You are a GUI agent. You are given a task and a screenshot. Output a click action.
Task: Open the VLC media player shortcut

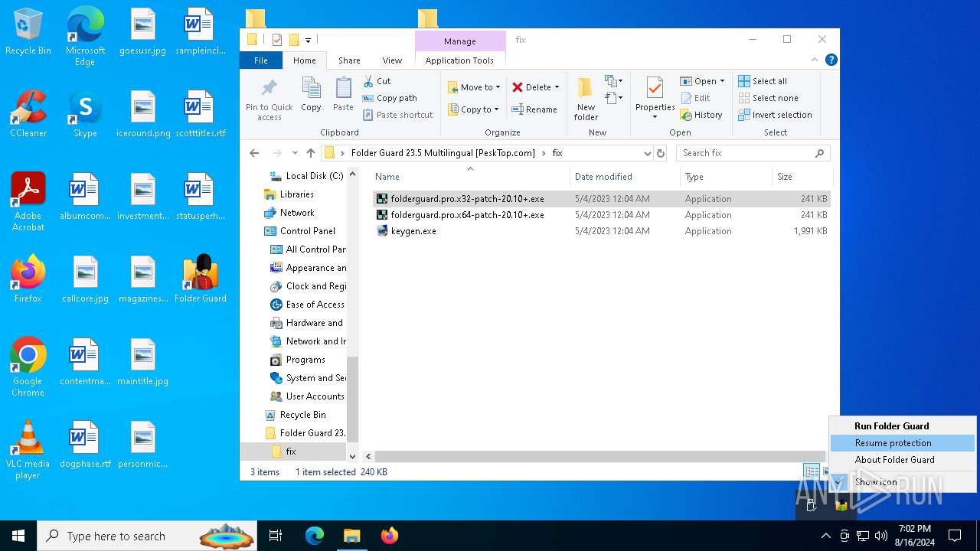click(x=28, y=450)
